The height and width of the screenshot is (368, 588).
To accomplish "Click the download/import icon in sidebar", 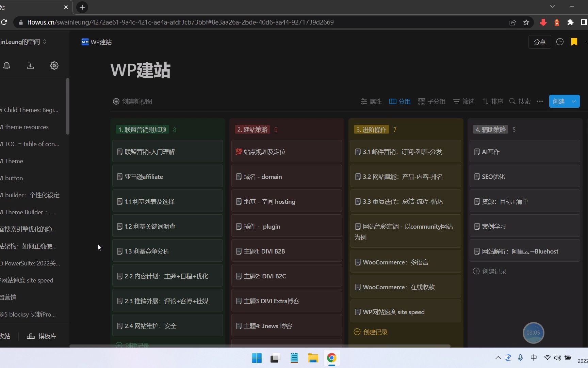I will (30, 65).
